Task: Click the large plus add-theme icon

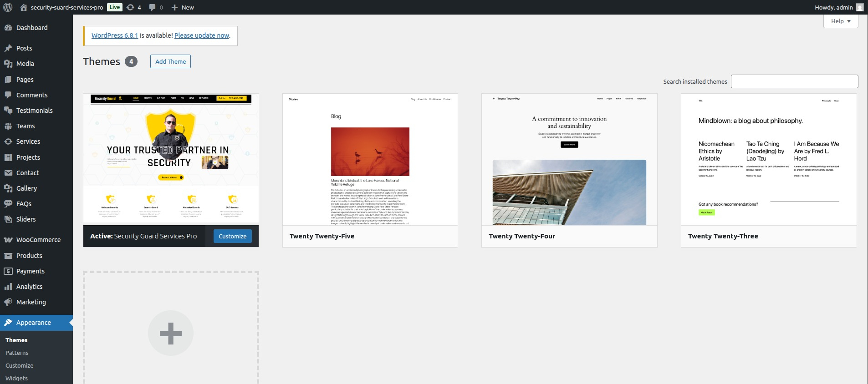Action: coord(171,333)
